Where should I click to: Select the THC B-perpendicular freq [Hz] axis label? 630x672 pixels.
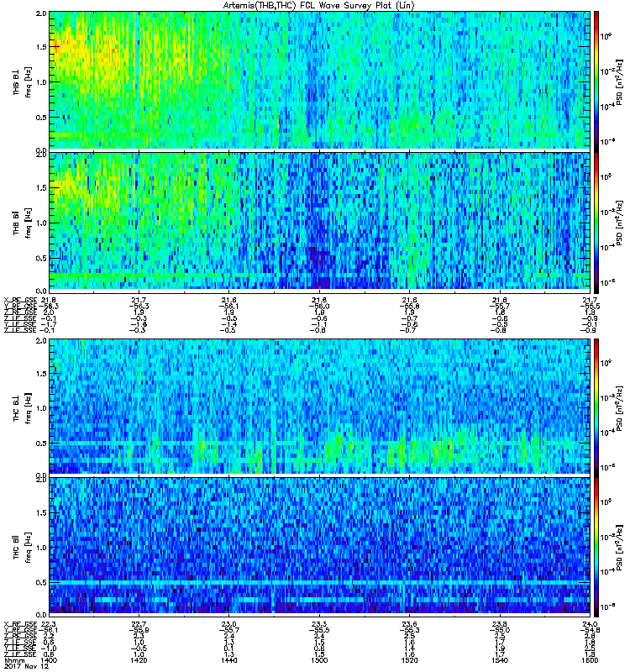coord(28,408)
